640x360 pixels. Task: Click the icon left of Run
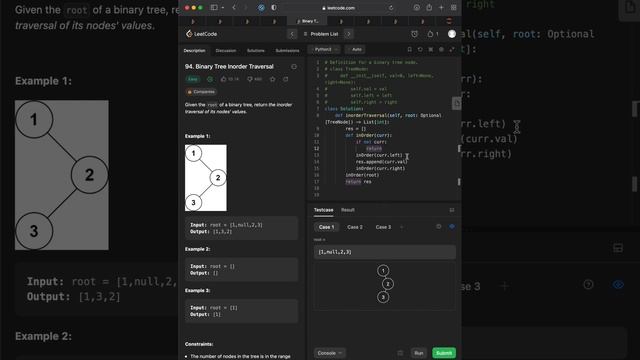click(400, 353)
